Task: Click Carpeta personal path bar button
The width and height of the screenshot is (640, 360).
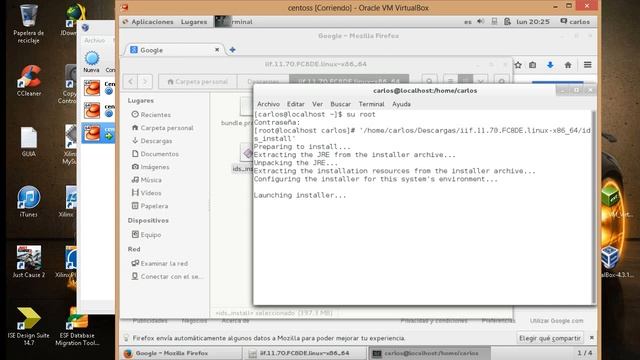Action: click(x=198, y=82)
